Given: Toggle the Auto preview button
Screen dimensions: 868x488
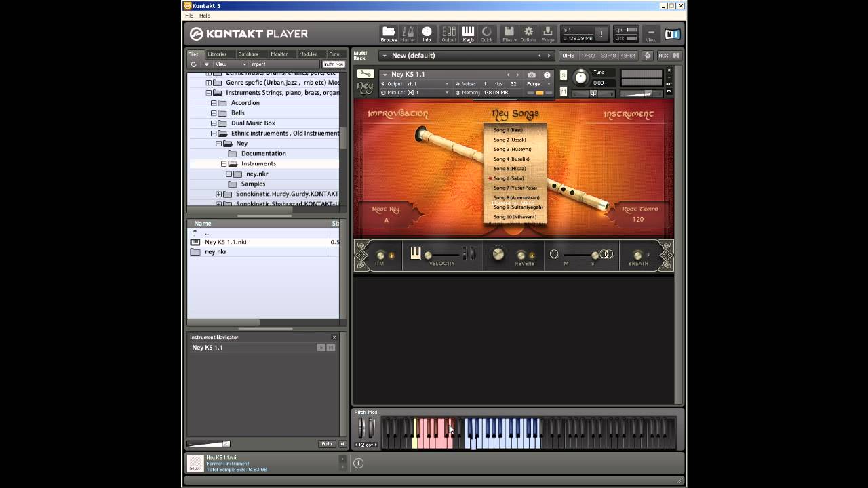Looking at the screenshot, I should (327, 444).
